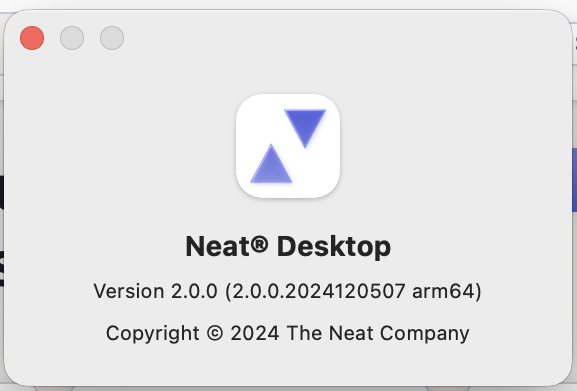Screen dimensions: 577x391
Task: Click the Neat Desktop app icon
Action: click(x=288, y=146)
